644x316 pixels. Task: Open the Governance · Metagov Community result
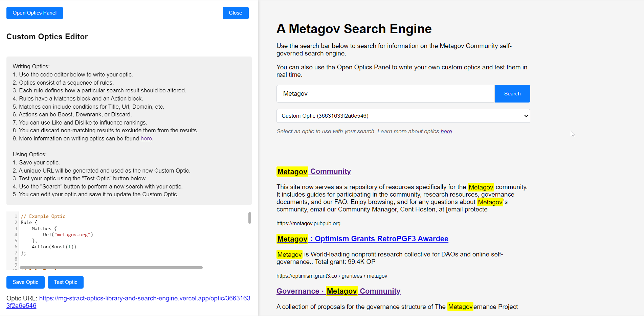pyautogui.click(x=338, y=291)
